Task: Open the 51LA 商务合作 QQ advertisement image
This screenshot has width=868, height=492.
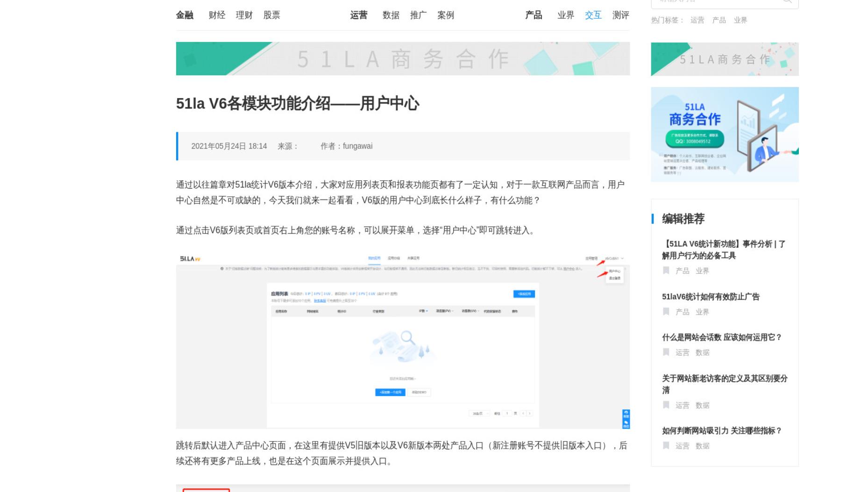Action: tap(725, 135)
